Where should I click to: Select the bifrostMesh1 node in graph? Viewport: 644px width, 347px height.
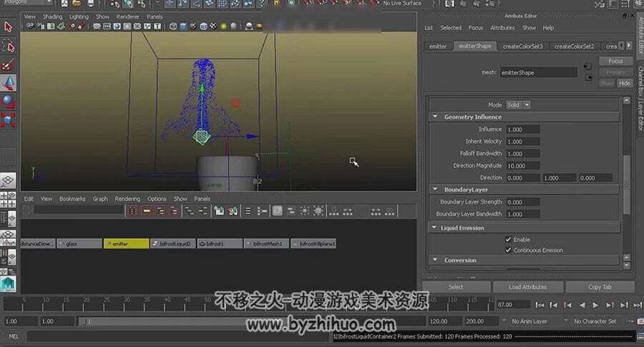tap(266, 243)
